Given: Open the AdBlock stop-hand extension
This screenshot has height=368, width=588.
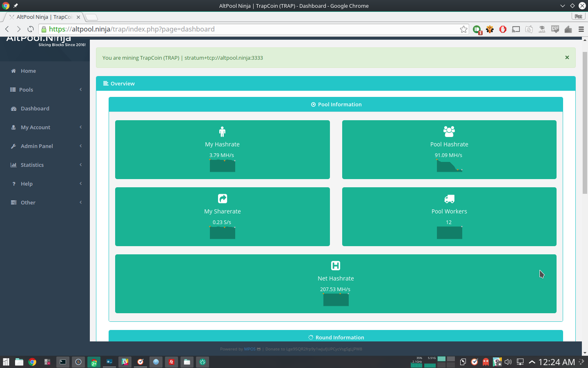Looking at the screenshot, I should 503,29.
